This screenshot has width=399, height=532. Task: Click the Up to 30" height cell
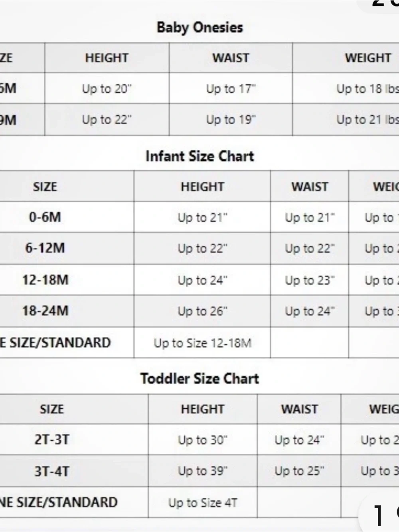point(203,439)
